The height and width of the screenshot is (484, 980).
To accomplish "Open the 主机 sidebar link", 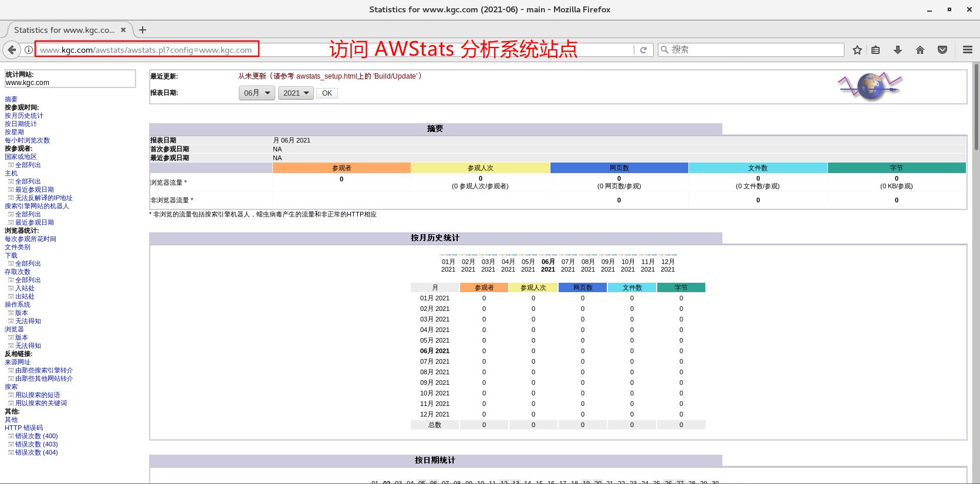I will click(11, 173).
